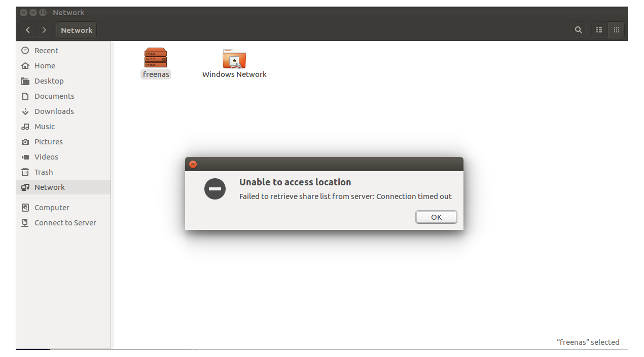Open the freenas server icon

[156, 58]
